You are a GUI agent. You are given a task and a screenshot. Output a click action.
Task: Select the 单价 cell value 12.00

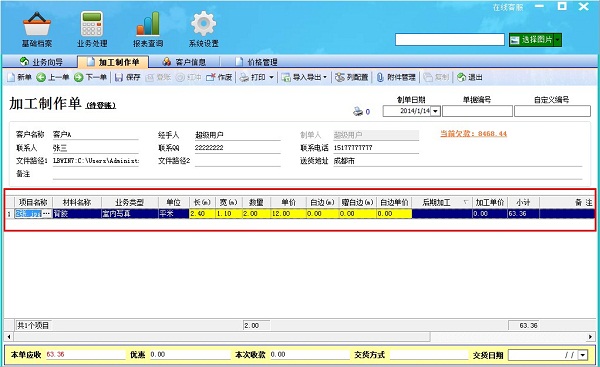pos(289,214)
